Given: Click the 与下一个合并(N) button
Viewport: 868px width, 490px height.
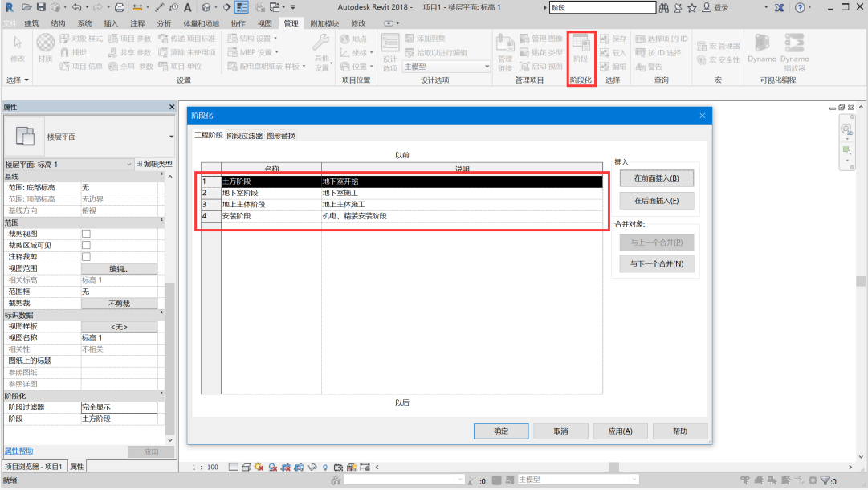Looking at the screenshot, I should (657, 264).
